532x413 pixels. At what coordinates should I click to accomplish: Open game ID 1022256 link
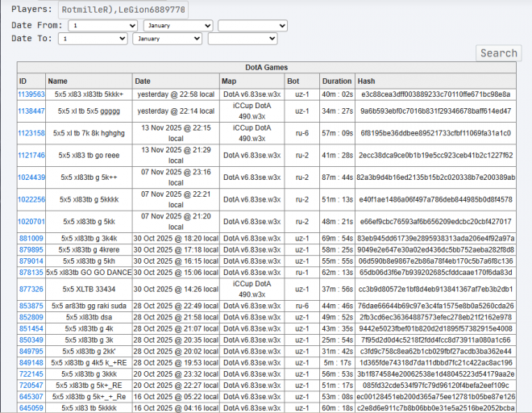[x=31, y=199]
